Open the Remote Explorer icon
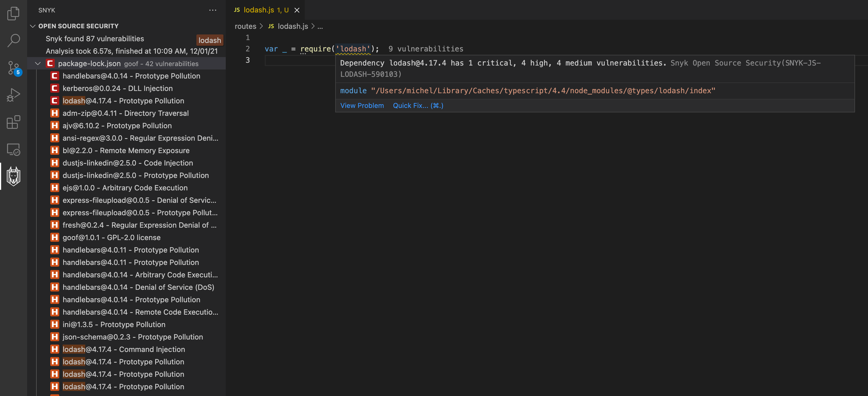The height and width of the screenshot is (396, 868). click(14, 149)
